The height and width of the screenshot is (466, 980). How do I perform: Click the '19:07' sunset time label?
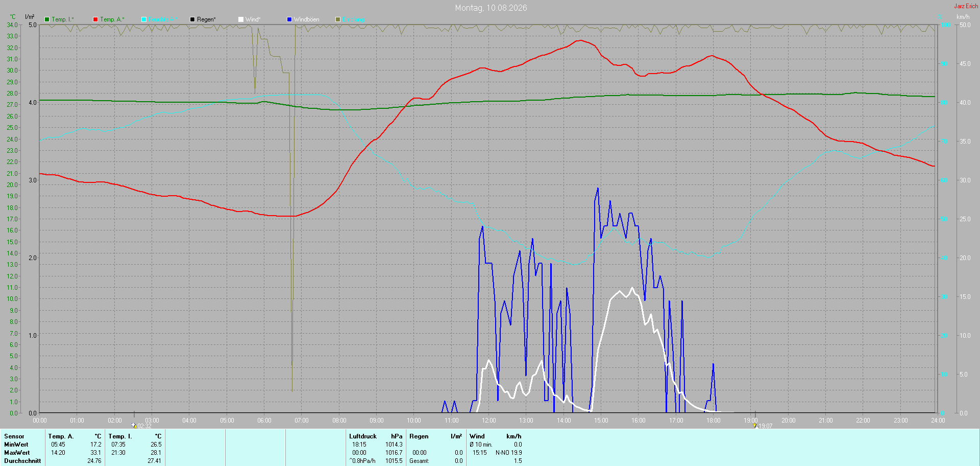765,426
